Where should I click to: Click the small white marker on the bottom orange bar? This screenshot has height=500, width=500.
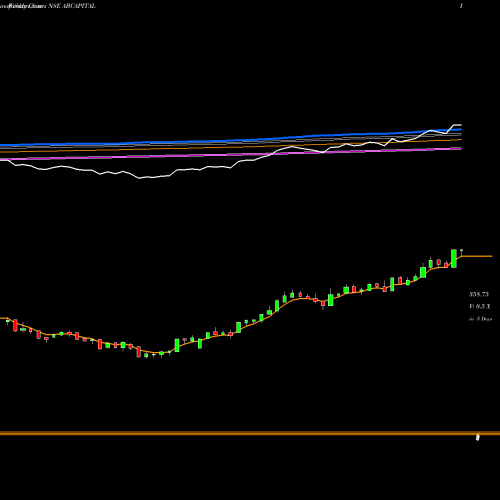click(x=477, y=437)
